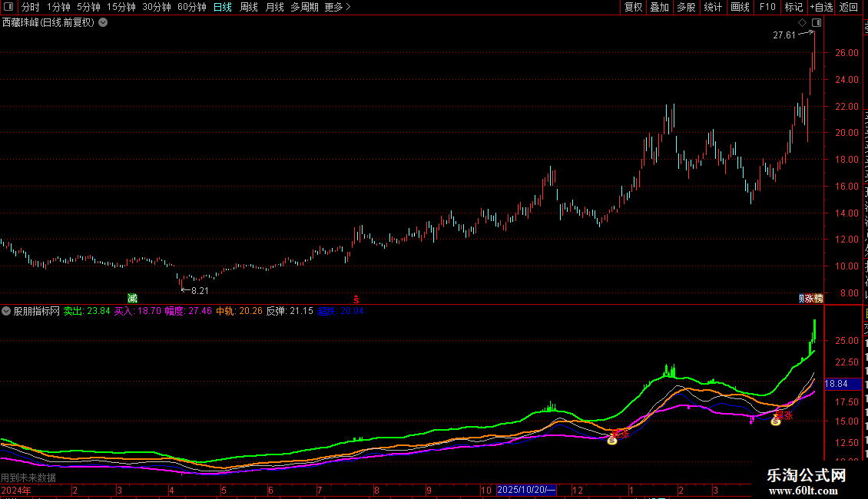The height and width of the screenshot is (499, 868).
Task: Click the 2025/10/20 date marker on timeline
Action: [526, 490]
